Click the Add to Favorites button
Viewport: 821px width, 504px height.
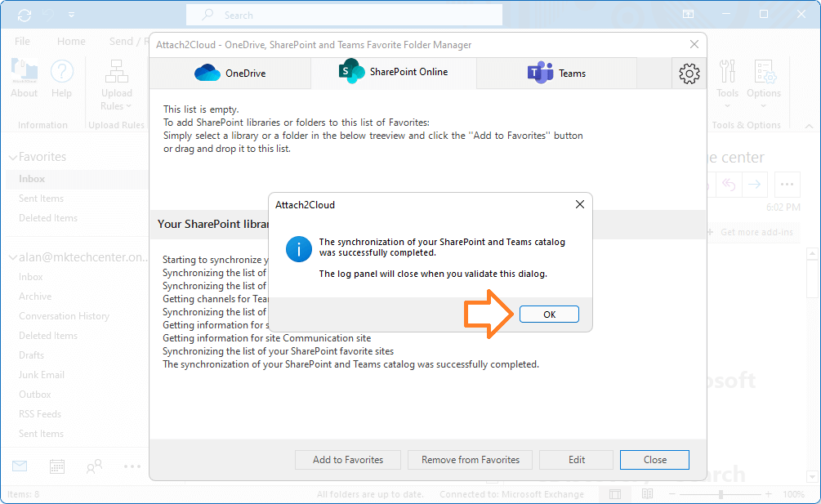tap(347, 459)
